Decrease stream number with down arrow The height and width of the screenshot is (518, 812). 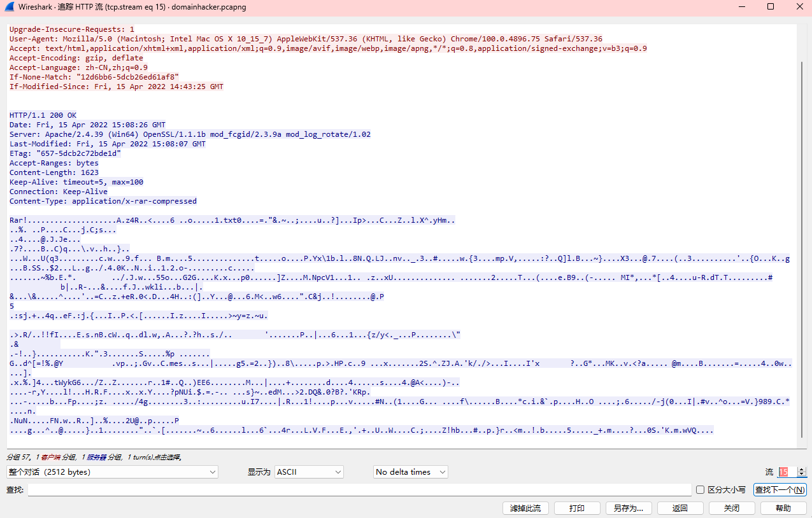[x=801, y=475]
